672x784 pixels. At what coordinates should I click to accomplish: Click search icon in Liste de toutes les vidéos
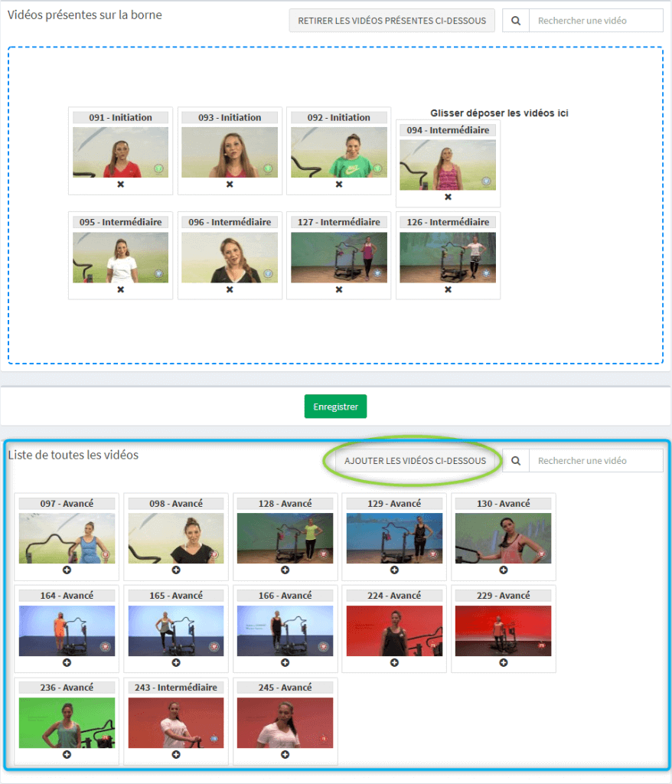(516, 461)
